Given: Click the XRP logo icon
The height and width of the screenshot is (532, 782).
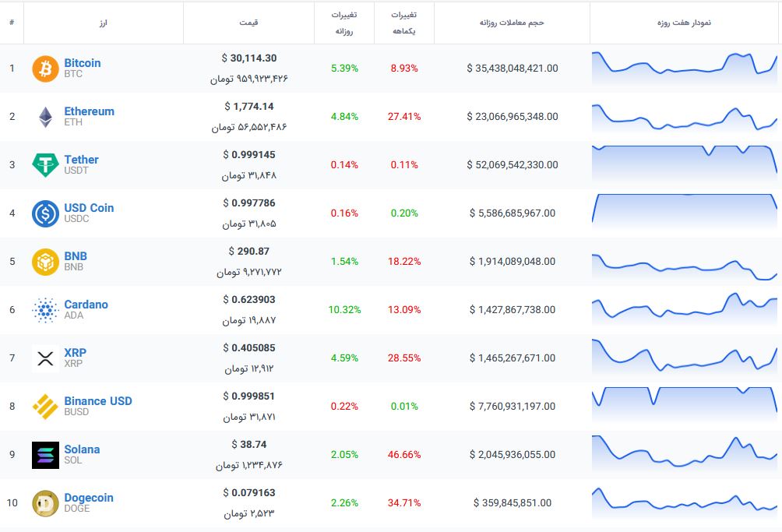Looking at the screenshot, I should (45, 358).
